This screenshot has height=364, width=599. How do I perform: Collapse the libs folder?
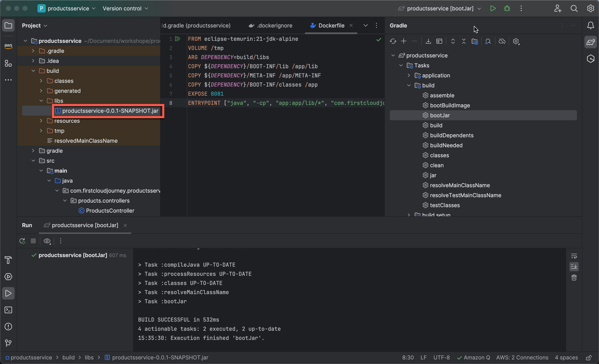[x=41, y=101]
